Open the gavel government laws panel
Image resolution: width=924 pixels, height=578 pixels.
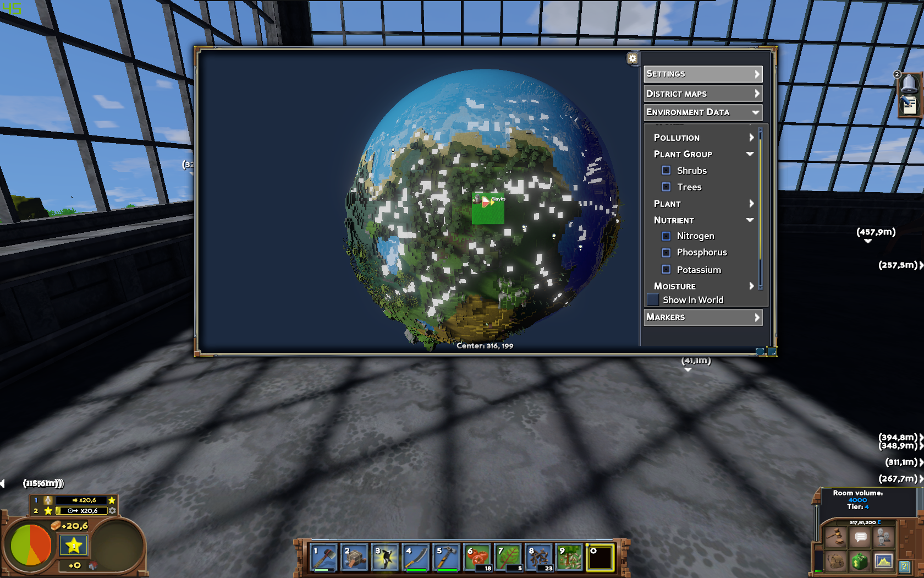coord(836,537)
